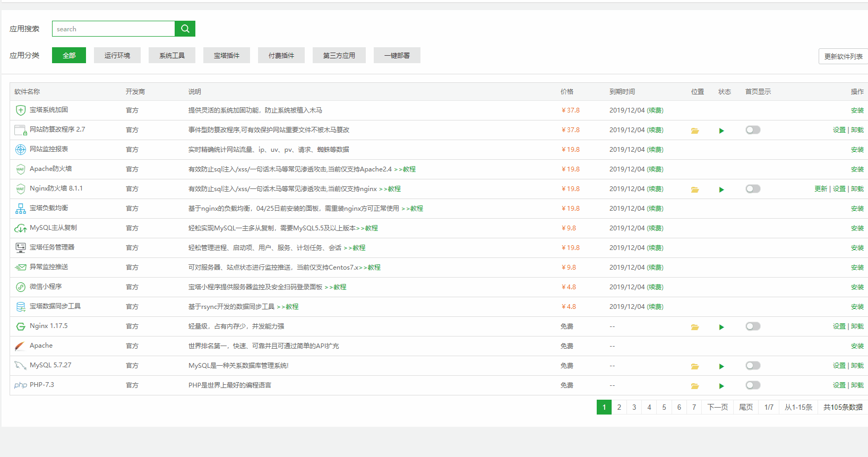
Task: Go to page 5 of the list
Action: pos(664,407)
